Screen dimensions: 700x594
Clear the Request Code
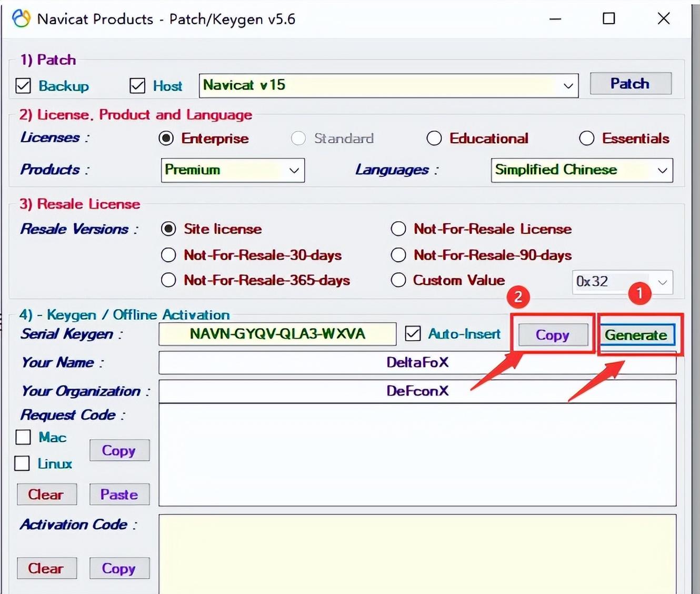46,494
